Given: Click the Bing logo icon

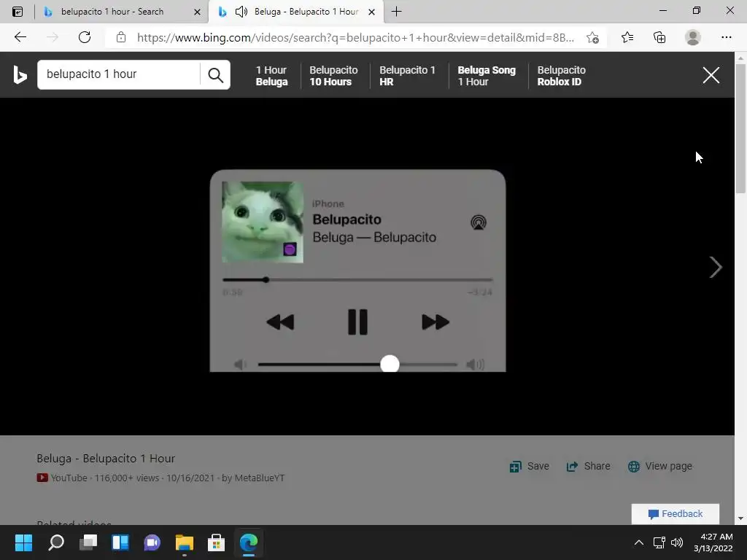Looking at the screenshot, I should 20,75.
